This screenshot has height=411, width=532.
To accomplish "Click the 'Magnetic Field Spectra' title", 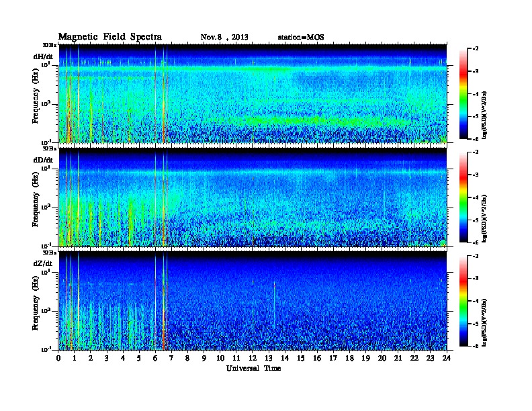I will point(110,37).
